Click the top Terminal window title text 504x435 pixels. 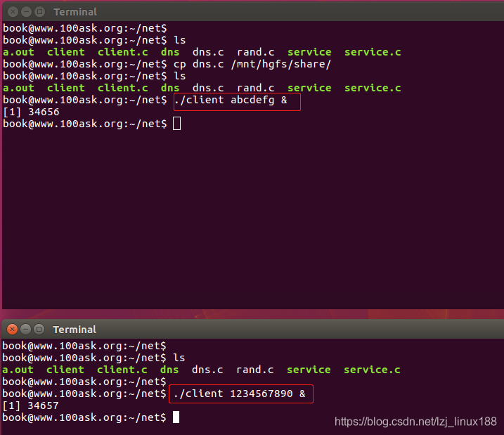coord(75,12)
